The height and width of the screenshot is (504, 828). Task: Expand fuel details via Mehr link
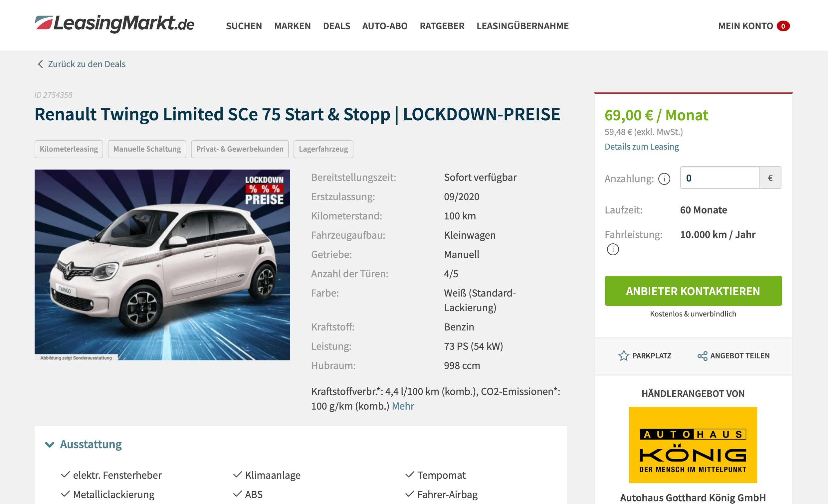403,406
